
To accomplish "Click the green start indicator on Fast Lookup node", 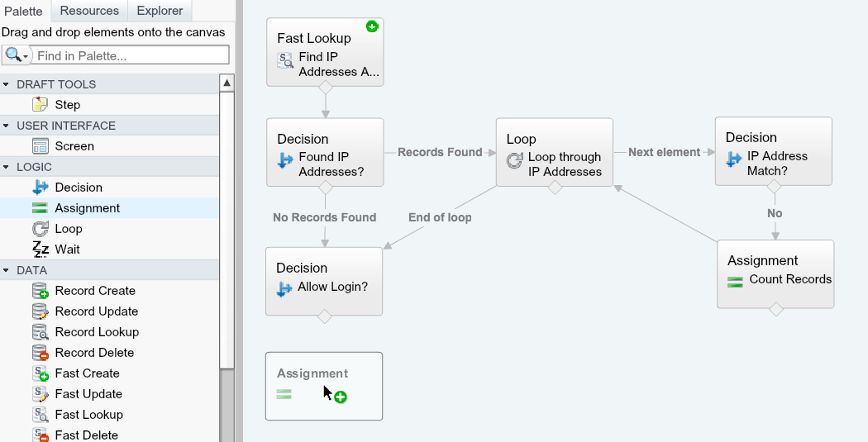I will click(372, 27).
